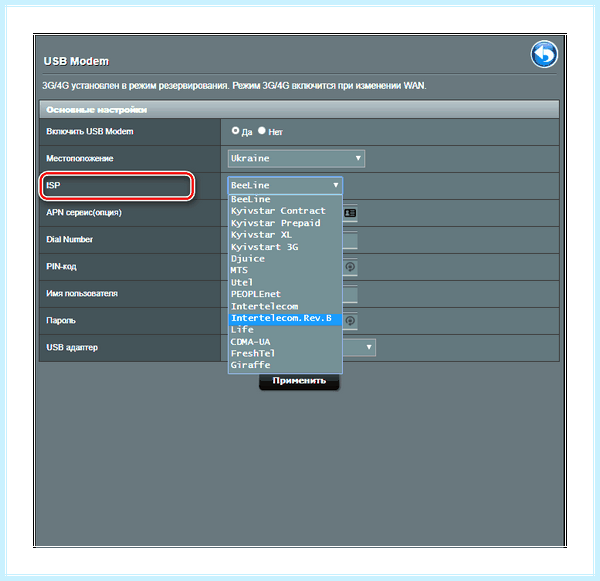Choose Kyivstar Contract from ISP list
Screen dimensions: 600x581
[x=285, y=211]
